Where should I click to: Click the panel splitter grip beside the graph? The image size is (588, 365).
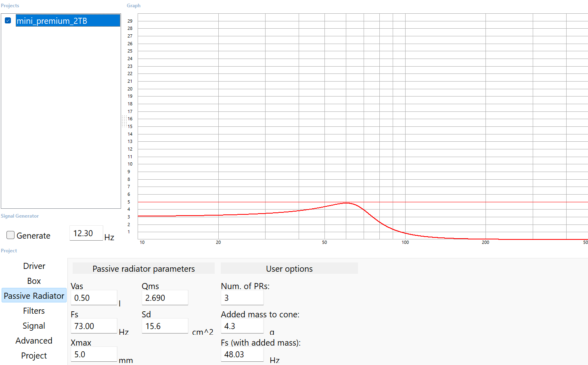pos(124,121)
